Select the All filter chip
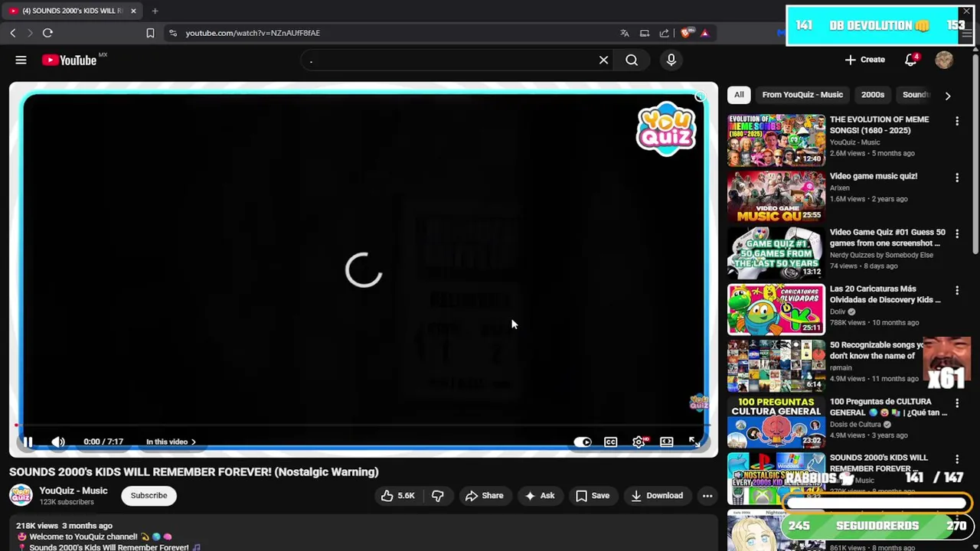 (x=739, y=95)
